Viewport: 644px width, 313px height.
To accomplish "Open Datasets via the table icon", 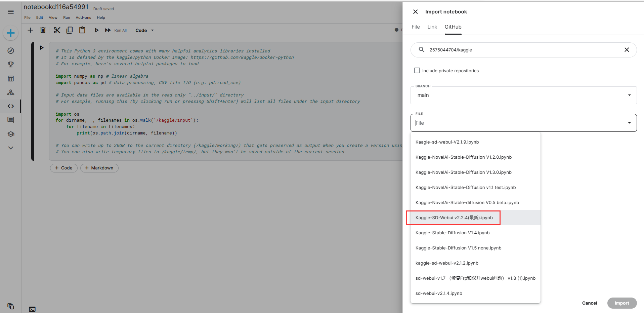I will [x=11, y=79].
